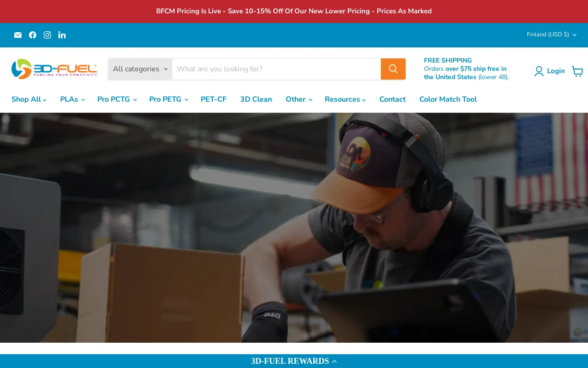Open the Finland (USD $) currency selector
Screen dimensions: 588x368
pyautogui.click(x=551, y=34)
